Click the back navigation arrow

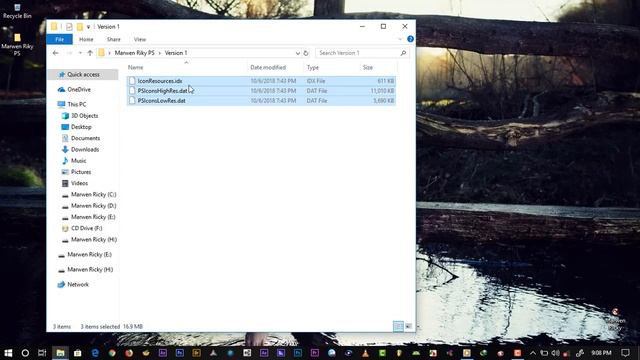[56, 53]
